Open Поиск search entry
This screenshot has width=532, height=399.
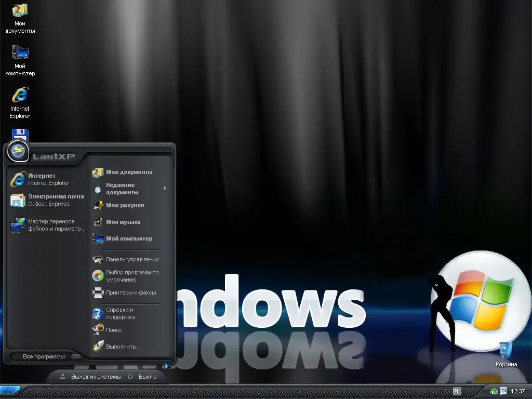(107, 330)
